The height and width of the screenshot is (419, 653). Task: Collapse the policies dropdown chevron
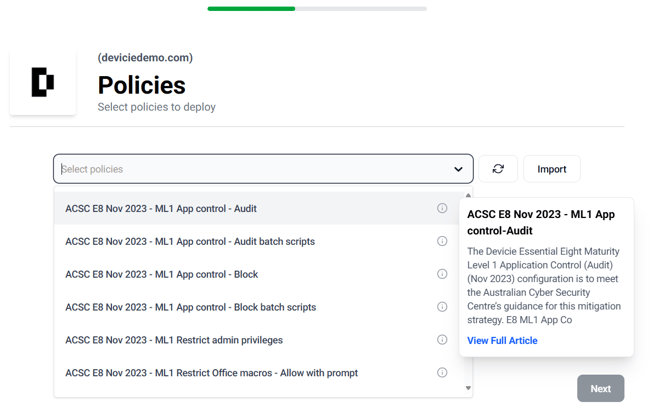click(x=458, y=169)
